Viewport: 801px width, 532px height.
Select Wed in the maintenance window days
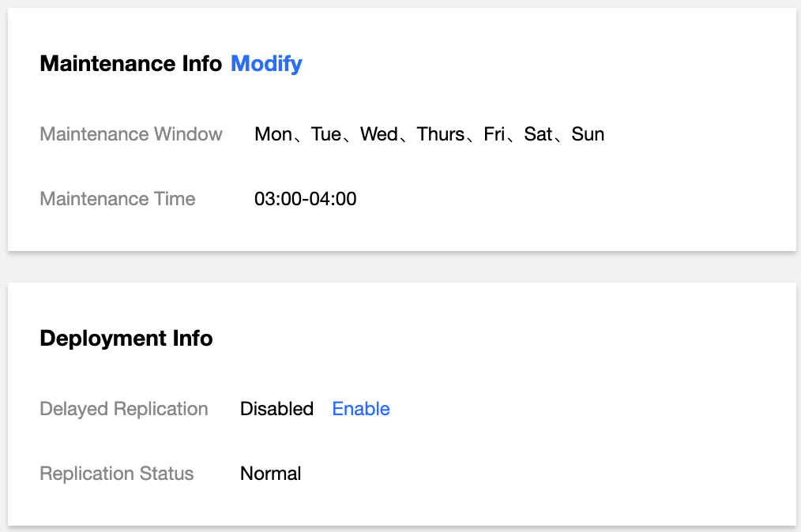(x=379, y=134)
